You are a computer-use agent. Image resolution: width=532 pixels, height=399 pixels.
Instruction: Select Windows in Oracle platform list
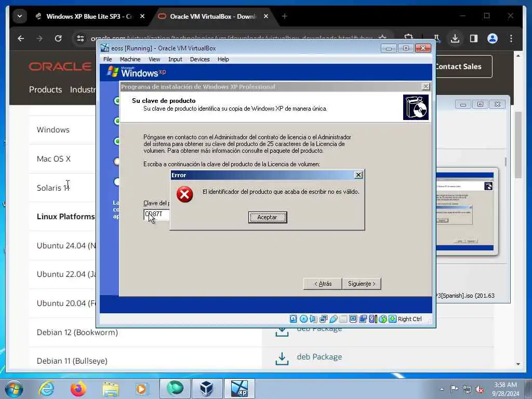[x=53, y=129]
